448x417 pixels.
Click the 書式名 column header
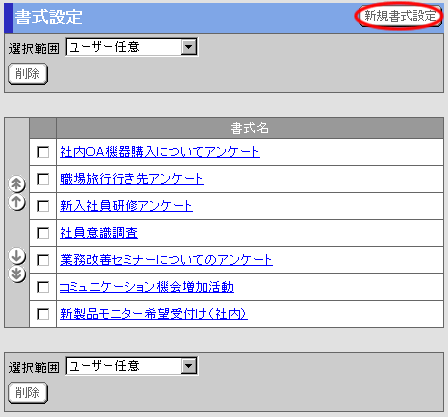point(250,128)
